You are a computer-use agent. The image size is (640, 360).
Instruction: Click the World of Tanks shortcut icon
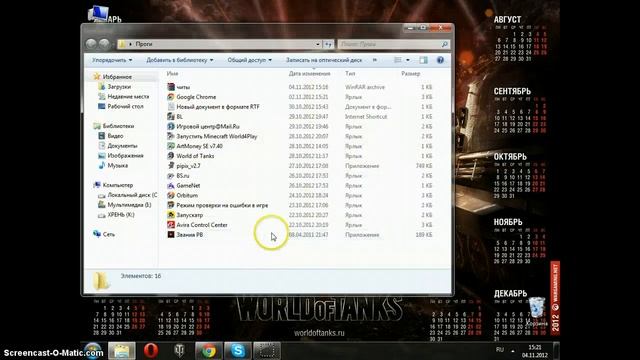[x=171, y=156]
